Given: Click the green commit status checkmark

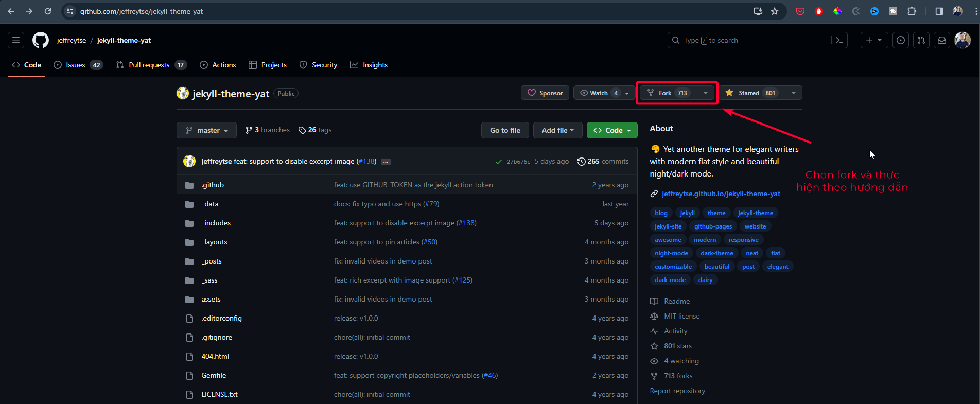Looking at the screenshot, I should (x=498, y=162).
